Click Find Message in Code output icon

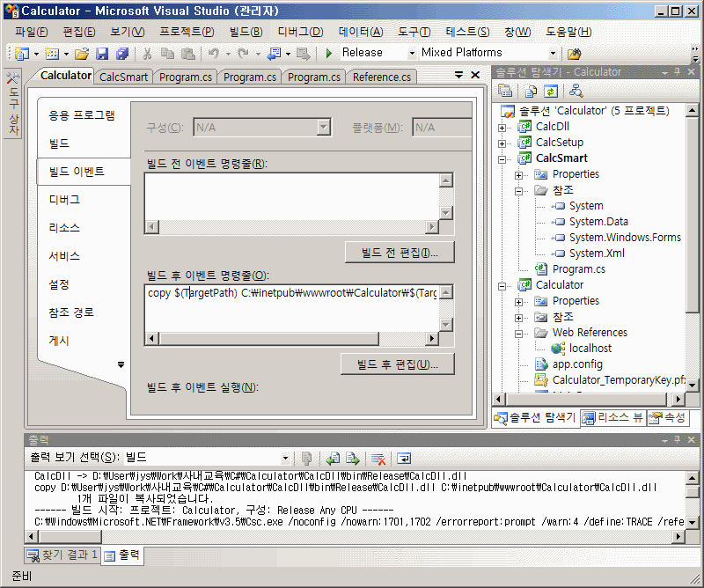pos(306,459)
